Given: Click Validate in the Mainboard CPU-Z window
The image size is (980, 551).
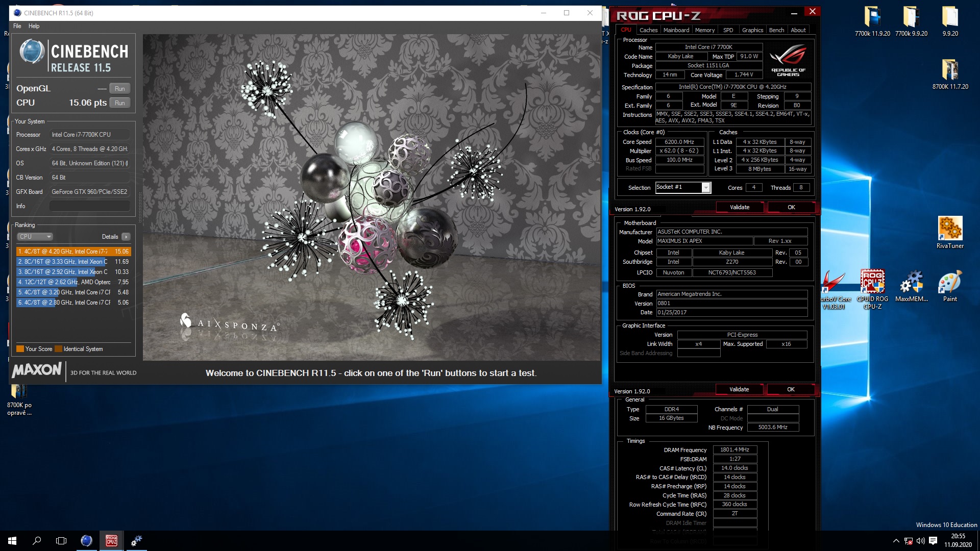Looking at the screenshot, I should point(739,389).
